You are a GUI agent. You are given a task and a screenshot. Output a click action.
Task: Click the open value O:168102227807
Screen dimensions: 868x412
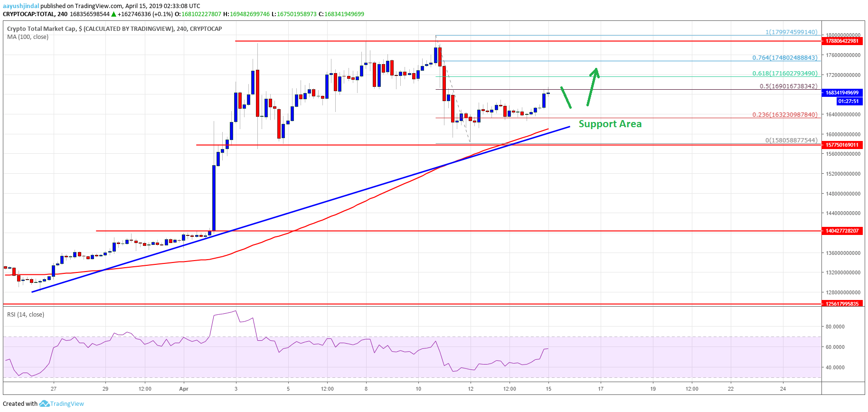(x=198, y=14)
